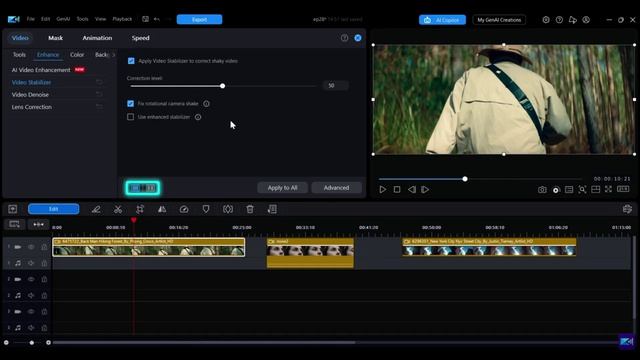Image resolution: width=640 pixels, height=360 pixels.
Task: Show info for Fix rotational camera shake
Action: click(207, 104)
